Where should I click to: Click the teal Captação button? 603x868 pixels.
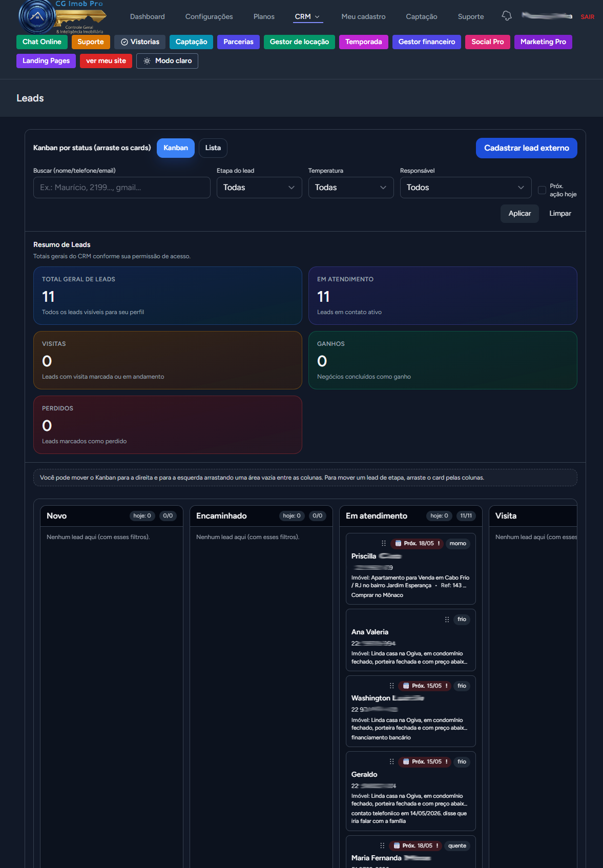pos(192,42)
